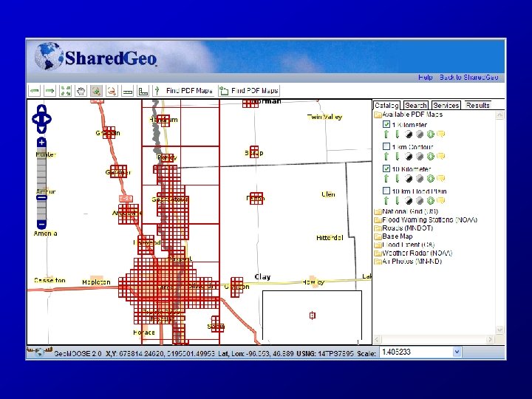Viewport: 532px width, 399px height.
Task: Move 1 Kilometer layer up
Action: click(x=386, y=134)
